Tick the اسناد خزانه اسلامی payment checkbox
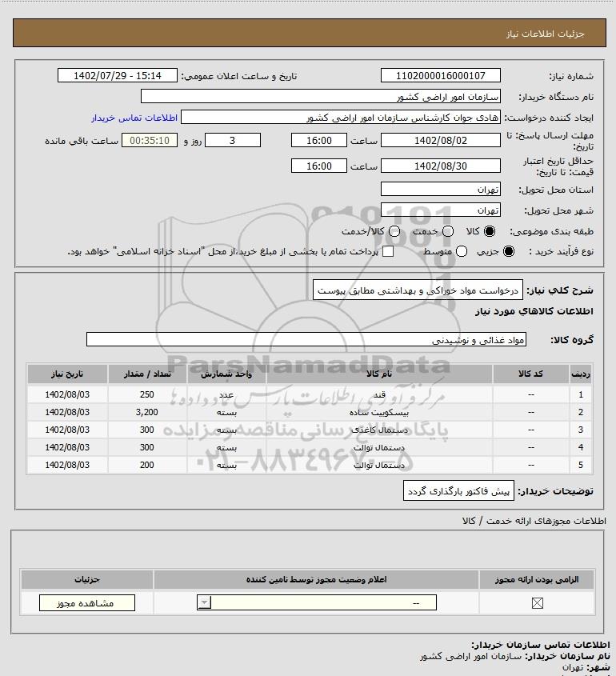Screen dimensions: 616x676 pos(388,251)
